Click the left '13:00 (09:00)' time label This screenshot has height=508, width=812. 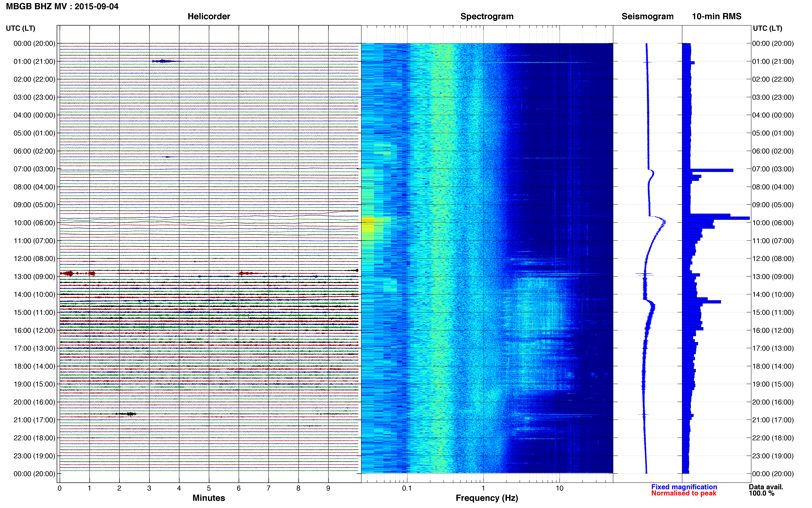pos(34,277)
